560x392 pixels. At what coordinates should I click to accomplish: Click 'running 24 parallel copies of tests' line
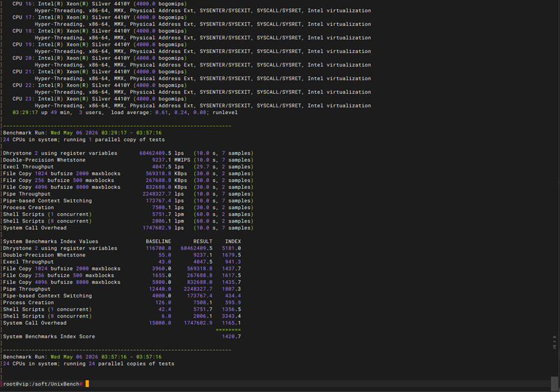click(118, 364)
